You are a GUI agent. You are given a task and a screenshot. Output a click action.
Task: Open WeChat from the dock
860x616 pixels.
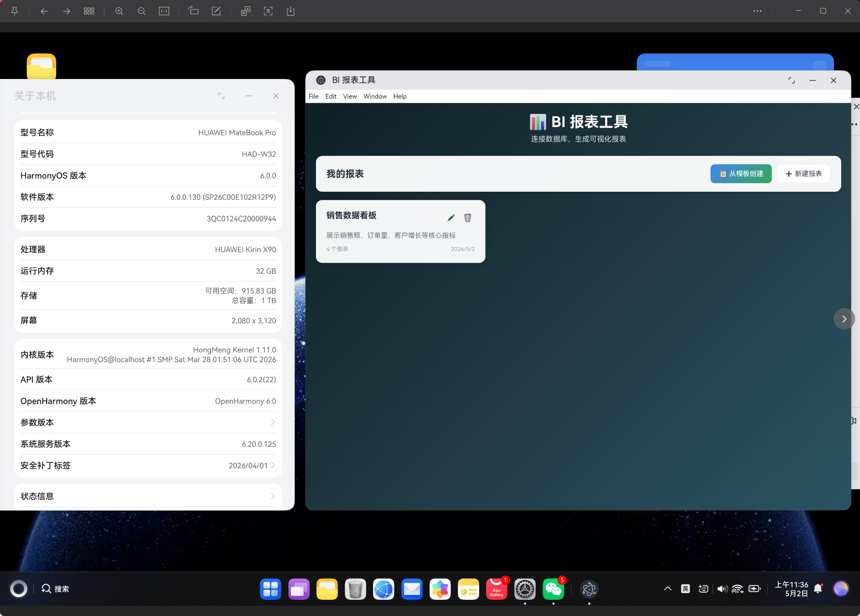[553, 589]
